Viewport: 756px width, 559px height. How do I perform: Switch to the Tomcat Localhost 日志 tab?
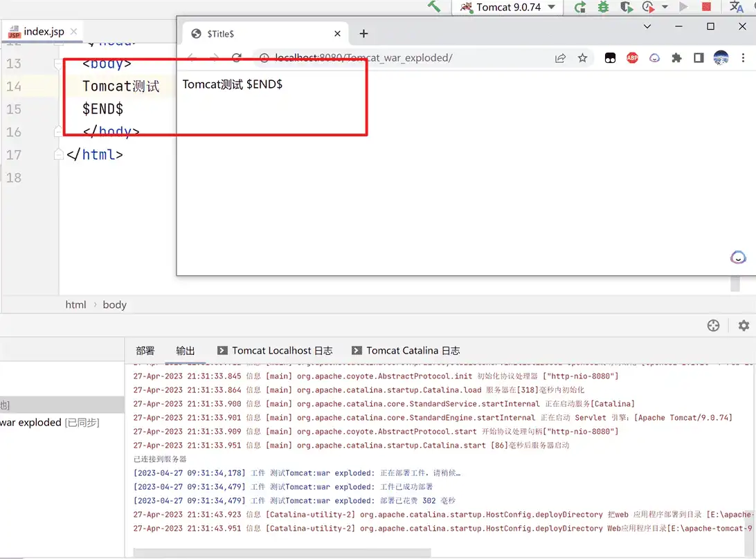(274, 351)
